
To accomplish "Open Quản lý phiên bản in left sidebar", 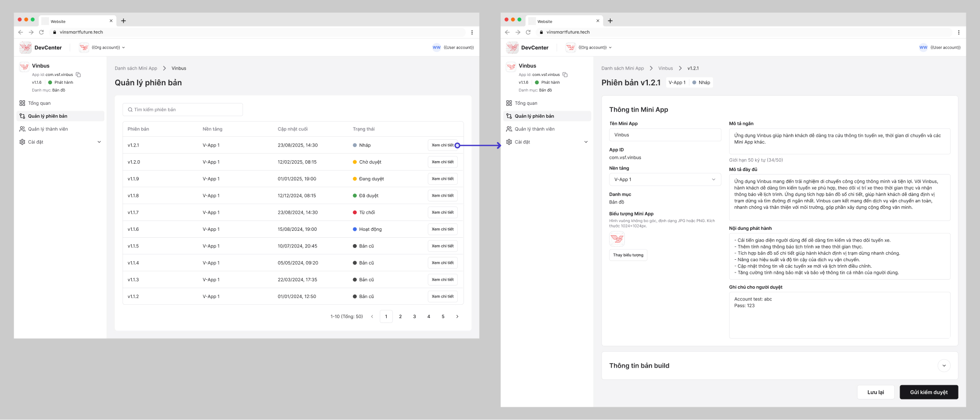I will [61, 116].
